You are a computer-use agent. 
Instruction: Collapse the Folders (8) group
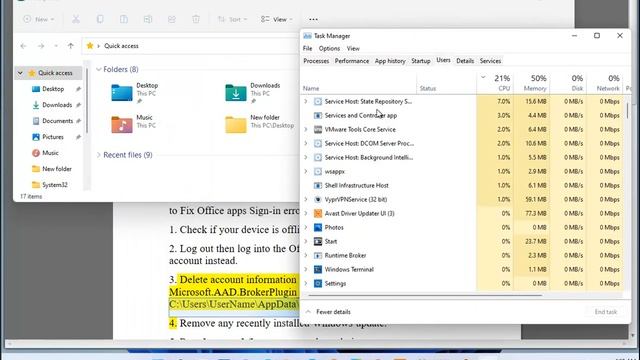pos(98,69)
